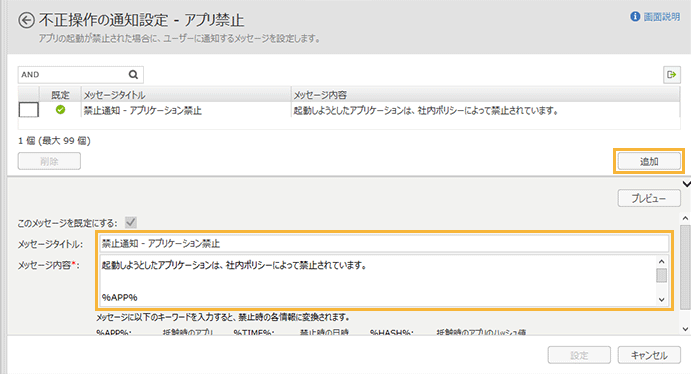Click the detail pane's vertical scrollbar thumb

pos(685,267)
